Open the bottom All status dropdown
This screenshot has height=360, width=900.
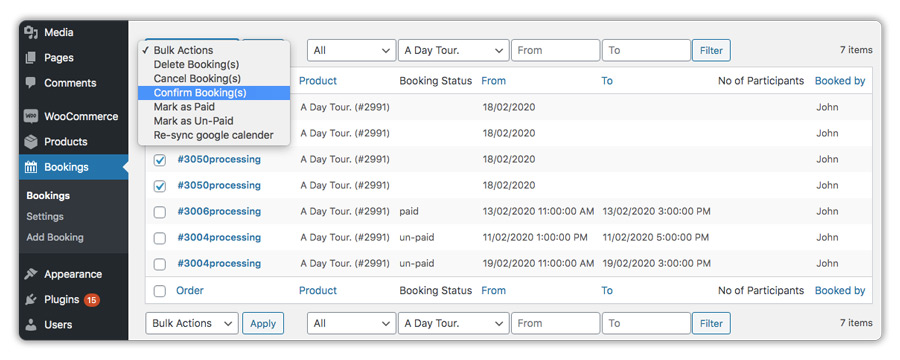352,323
